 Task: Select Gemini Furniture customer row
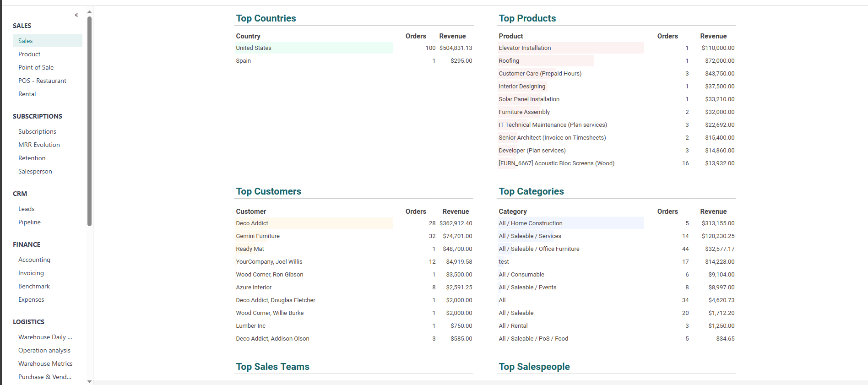(x=258, y=236)
